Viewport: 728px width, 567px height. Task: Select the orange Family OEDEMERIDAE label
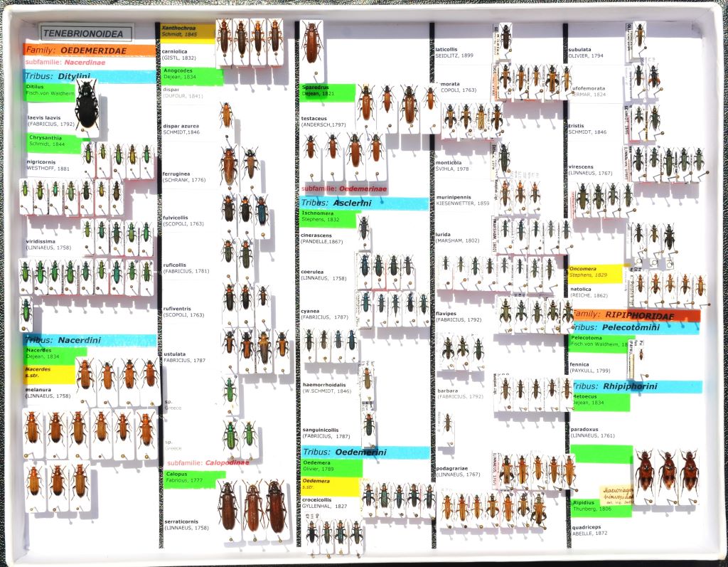(x=89, y=51)
